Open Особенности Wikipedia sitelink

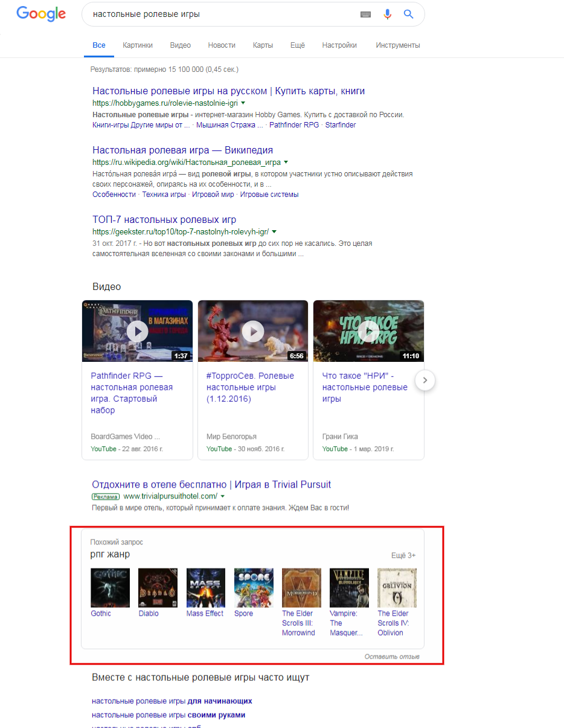(x=114, y=195)
